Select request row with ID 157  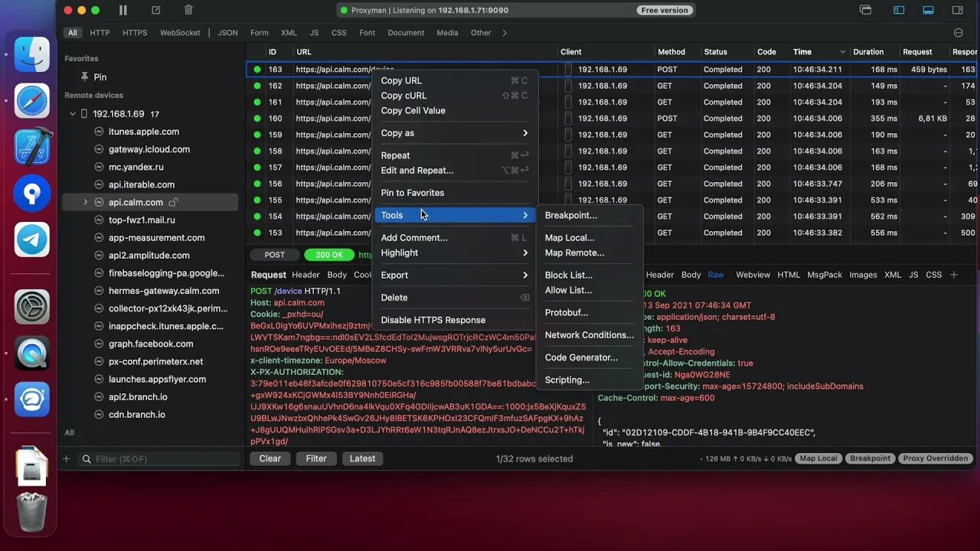coord(612,168)
